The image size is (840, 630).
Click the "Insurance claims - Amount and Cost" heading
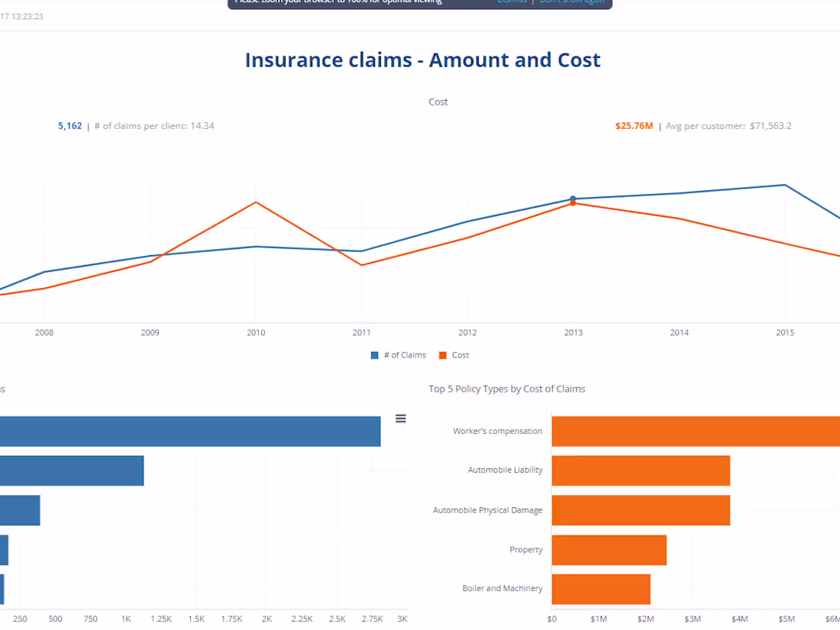point(422,60)
